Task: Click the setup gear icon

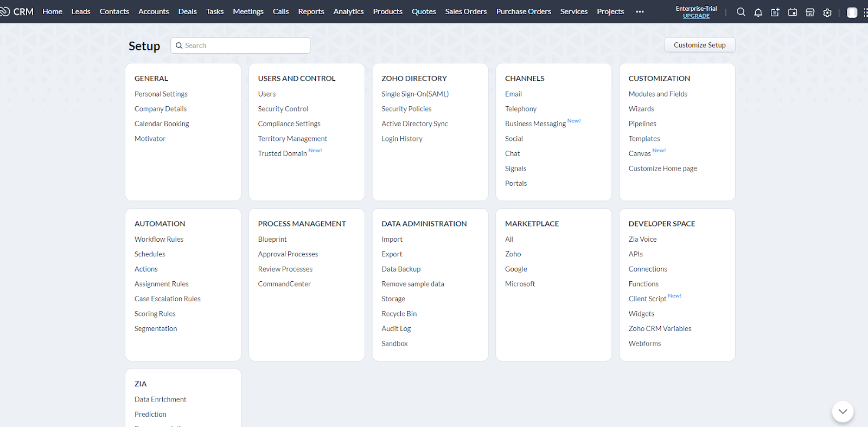Action: coord(827,12)
